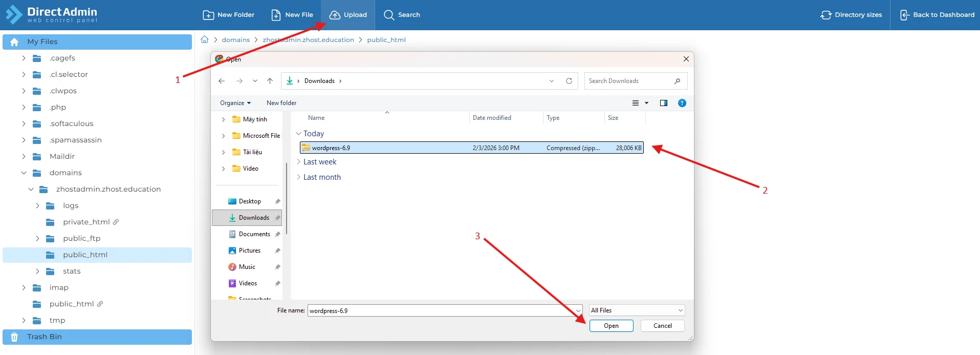Open the All Files type dropdown

(637, 310)
